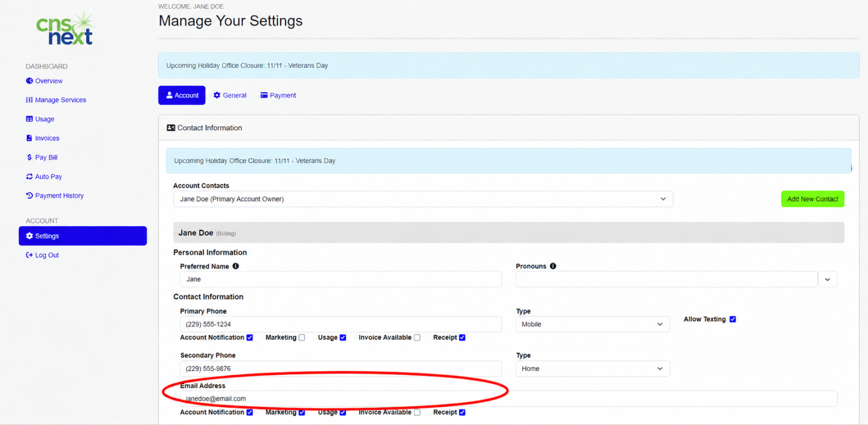Click the Log Out arrow icon
Image resolution: width=868 pixels, height=425 pixels.
(x=29, y=255)
